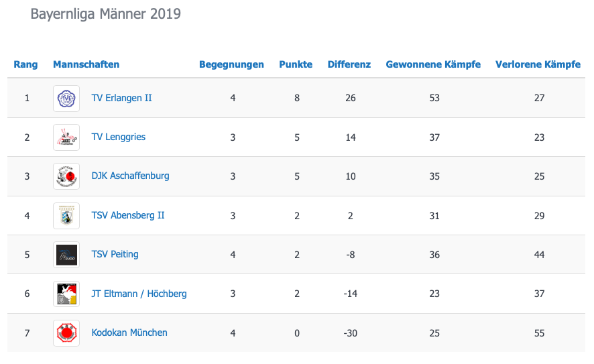The image size is (594, 364).
Task: Go to the TSV Peiting team page
Action: 115,254
